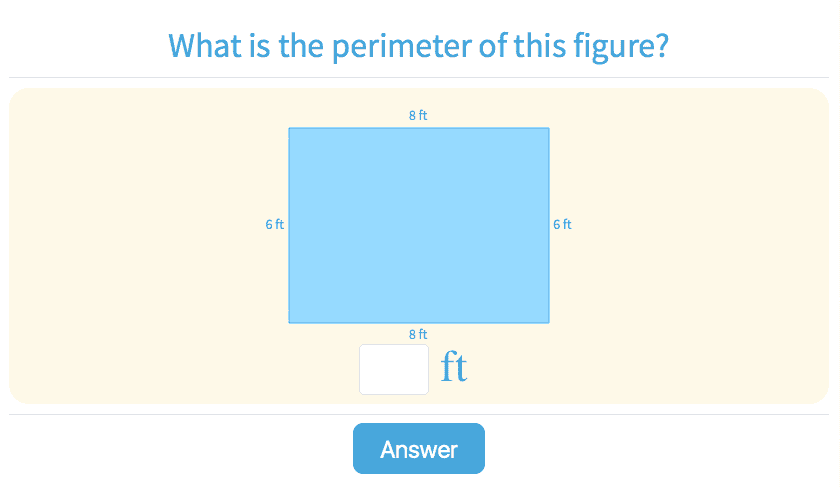Click the rectangle's left edge midpoint
The image size is (840, 501).
pos(290,225)
